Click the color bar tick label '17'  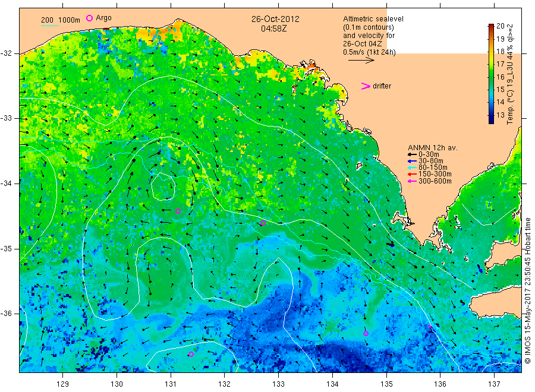point(500,64)
